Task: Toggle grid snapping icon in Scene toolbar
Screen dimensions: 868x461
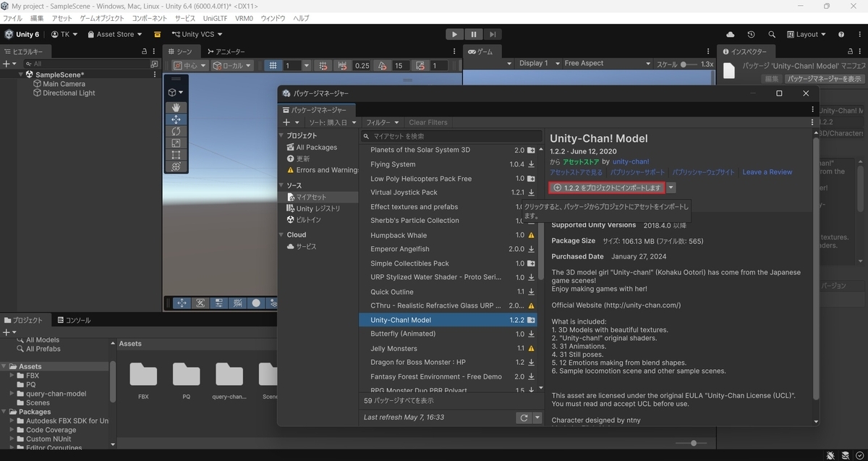Action: [323, 65]
